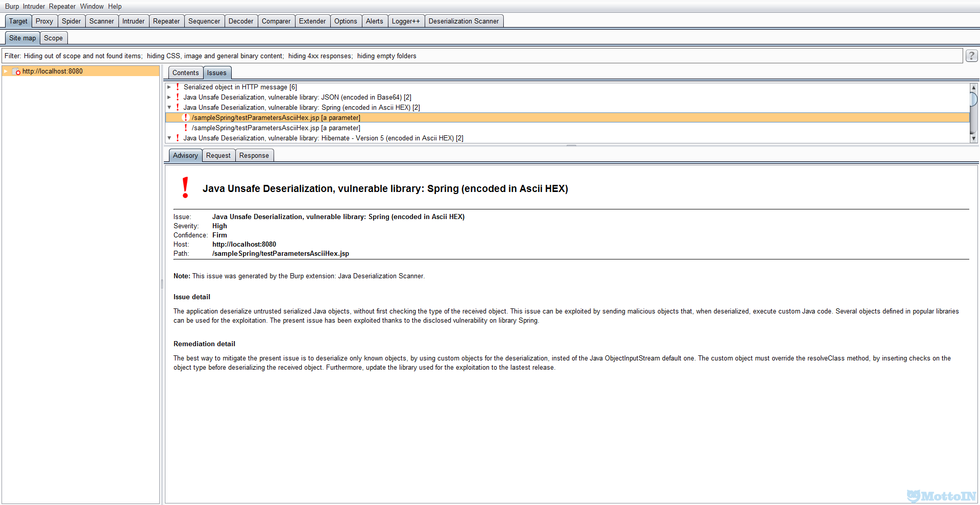Click severity icon of Serialized object issue

click(178, 87)
